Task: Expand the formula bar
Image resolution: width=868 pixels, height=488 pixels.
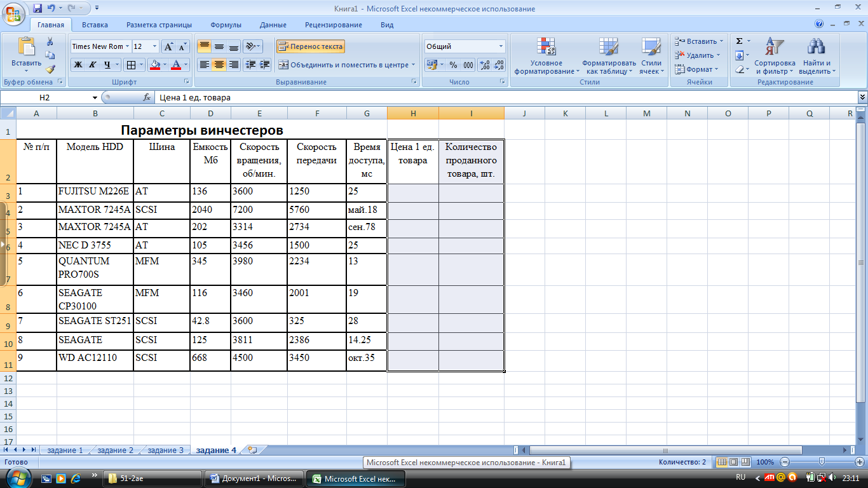Action: (x=862, y=97)
